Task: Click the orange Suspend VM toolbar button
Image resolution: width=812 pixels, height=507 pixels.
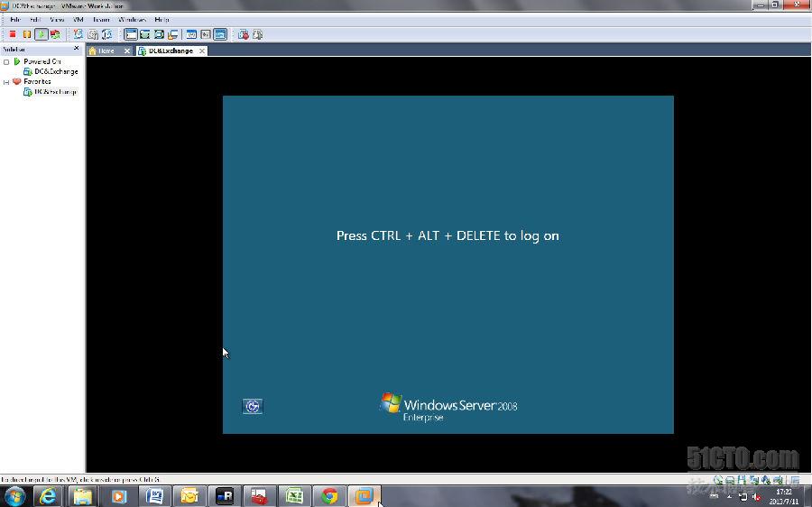Action: 26,34
